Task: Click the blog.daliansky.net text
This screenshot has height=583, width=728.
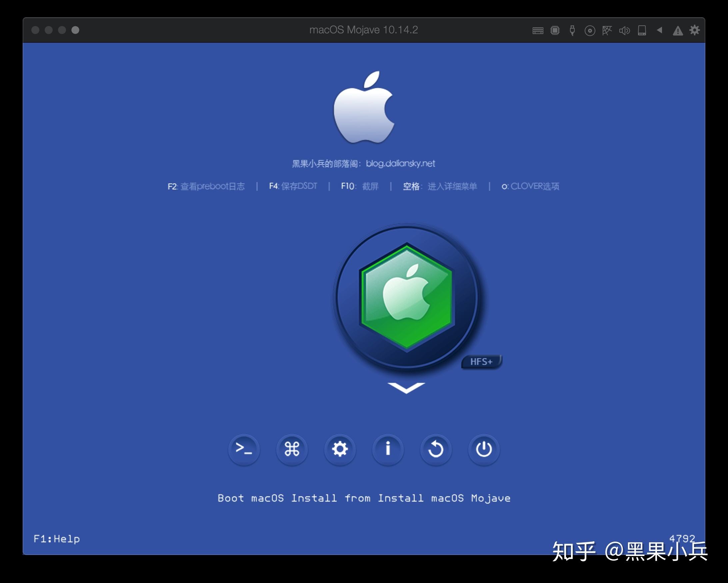Action: click(400, 163)
